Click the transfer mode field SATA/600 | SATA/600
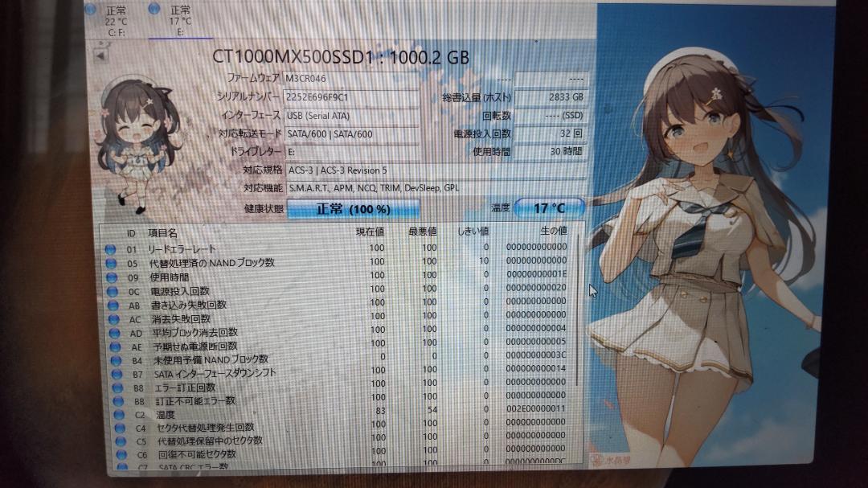The width and height of the screenshot is (868, 488). (x=351, y=134)
